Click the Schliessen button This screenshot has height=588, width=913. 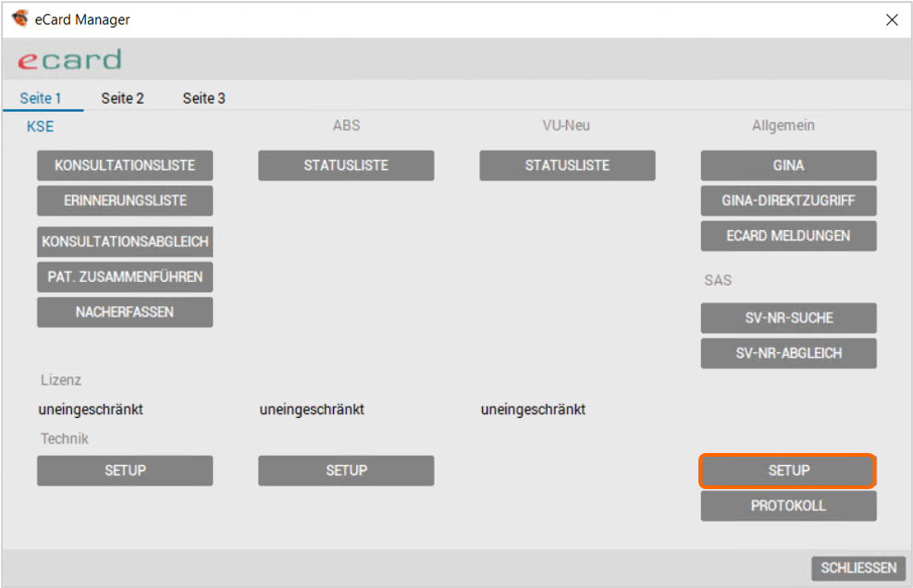858,569
